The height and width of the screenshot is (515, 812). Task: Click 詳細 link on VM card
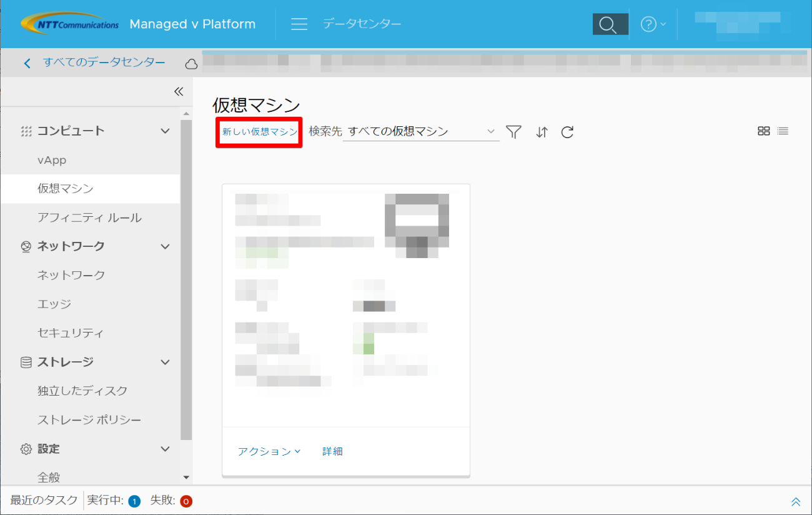coord(332,451)
